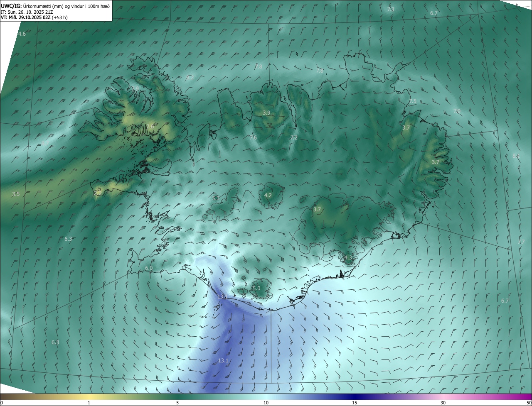Click the 7.6 value label

pos(253,138)
